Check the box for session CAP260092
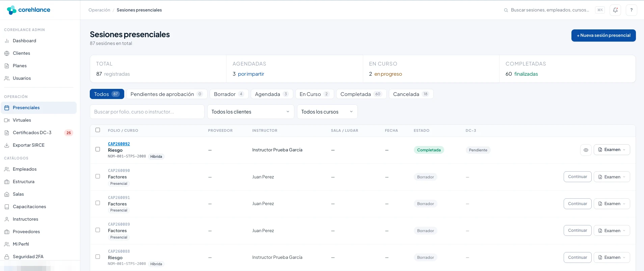Viewport: 644px width, 271px height. click(x=98, y=149)
